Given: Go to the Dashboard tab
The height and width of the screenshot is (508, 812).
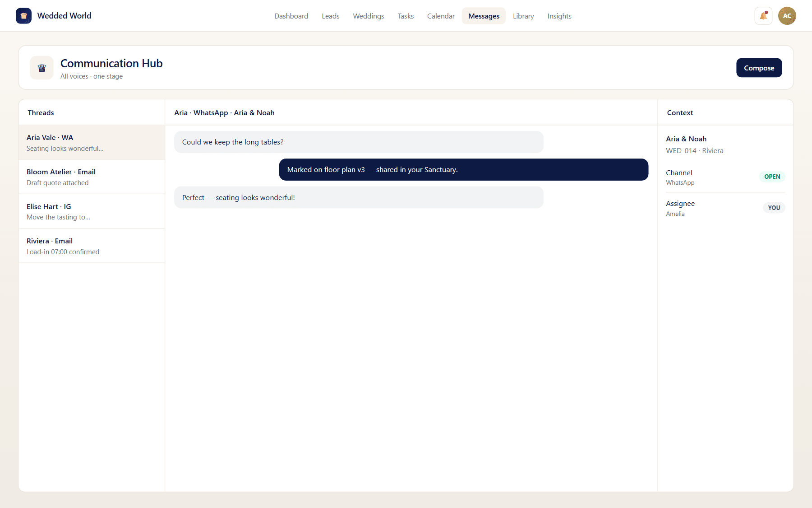Looking at the screenshot, I should point(291,16).
